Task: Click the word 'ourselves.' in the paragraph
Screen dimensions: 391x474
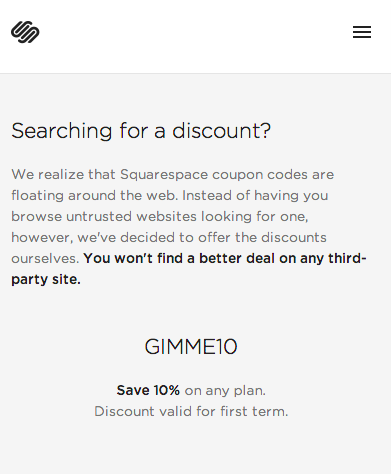Action: (45, 259)
